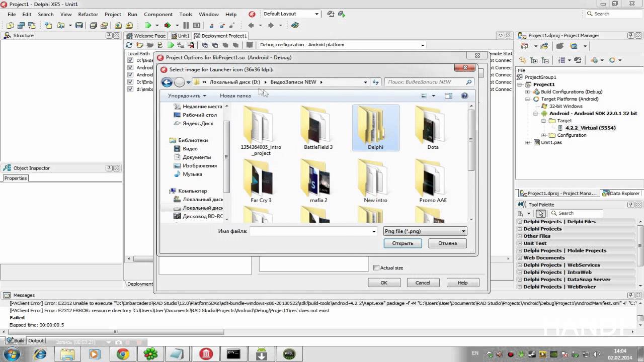Click OK in Project Options dialog
The width and height of the screenshot is (644, 362).
tap(384, 283)
